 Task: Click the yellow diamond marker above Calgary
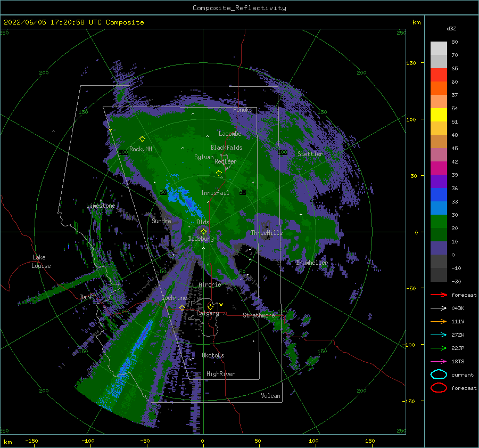210,307
